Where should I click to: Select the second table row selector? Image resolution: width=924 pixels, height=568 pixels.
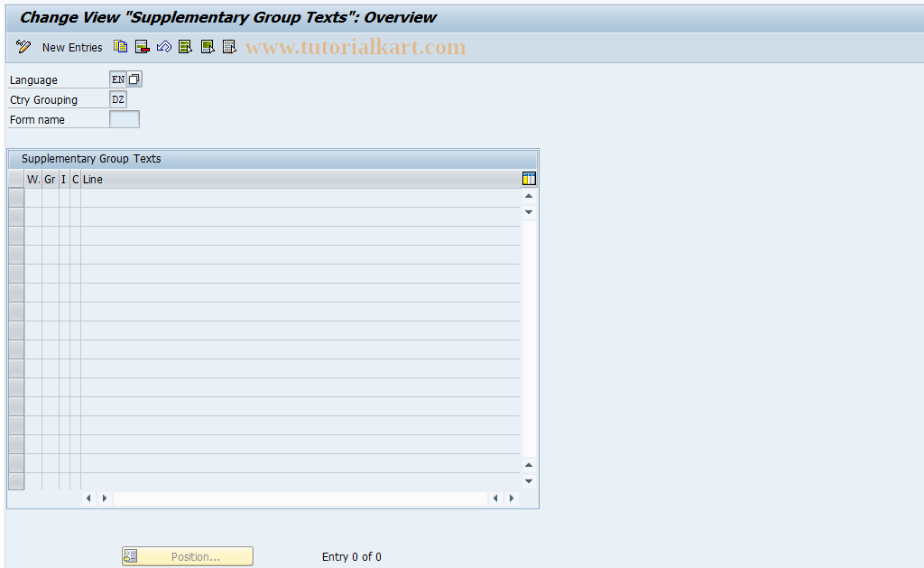point(16,217)
